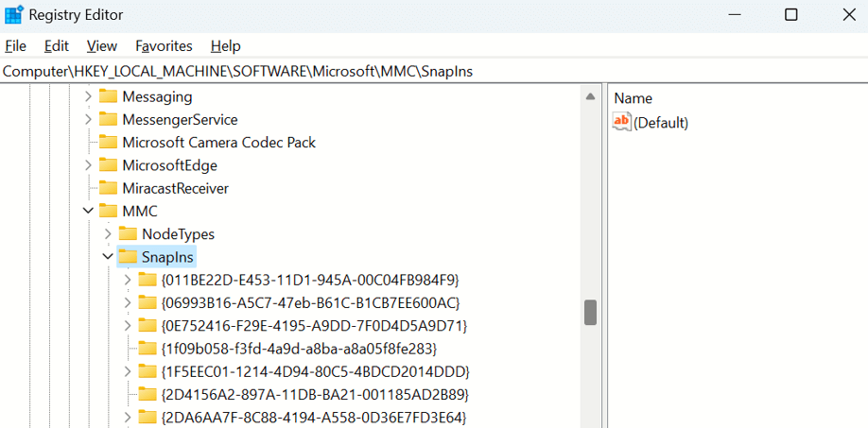Expand the MessengerService key
This screenshot has width=868, height=428.
click(x=88, y=120)
